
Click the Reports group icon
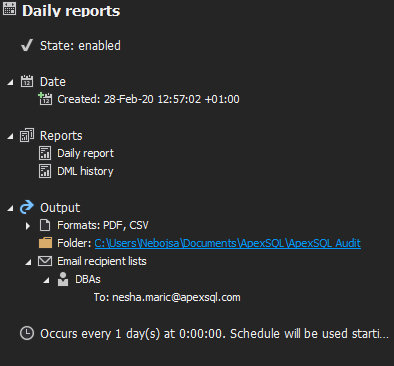click(x=27, y=135)
